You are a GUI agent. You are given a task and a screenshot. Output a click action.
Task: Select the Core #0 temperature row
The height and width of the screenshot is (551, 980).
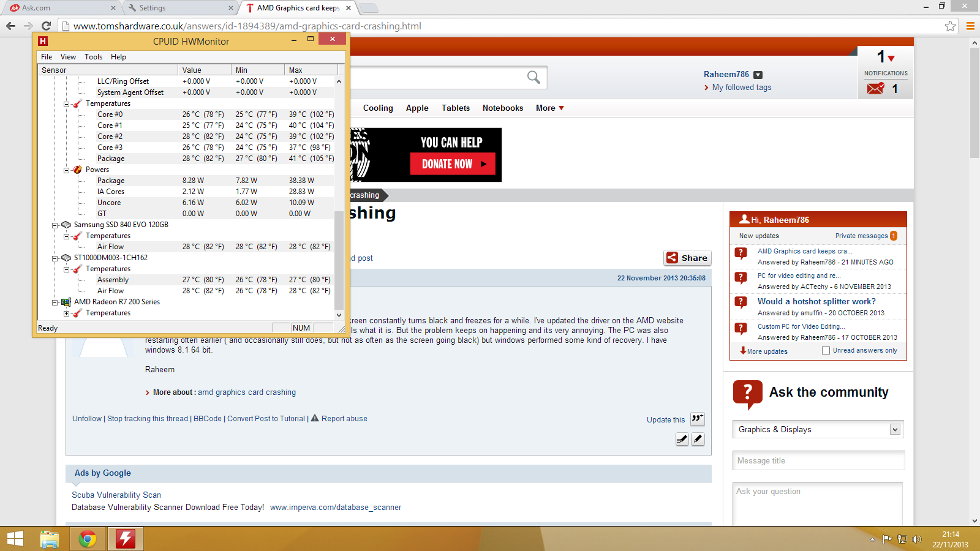click(x=186, y=114)
